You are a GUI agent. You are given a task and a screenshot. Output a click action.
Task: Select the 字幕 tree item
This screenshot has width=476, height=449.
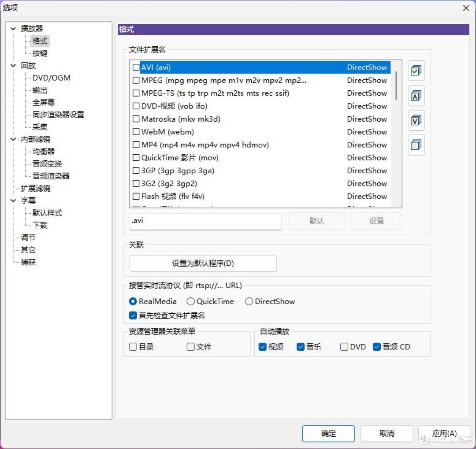[x=28, y=200]
